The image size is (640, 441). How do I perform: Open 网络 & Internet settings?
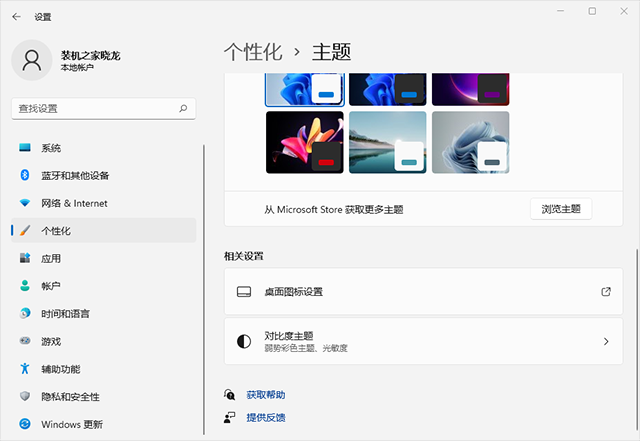coord(104,203)
